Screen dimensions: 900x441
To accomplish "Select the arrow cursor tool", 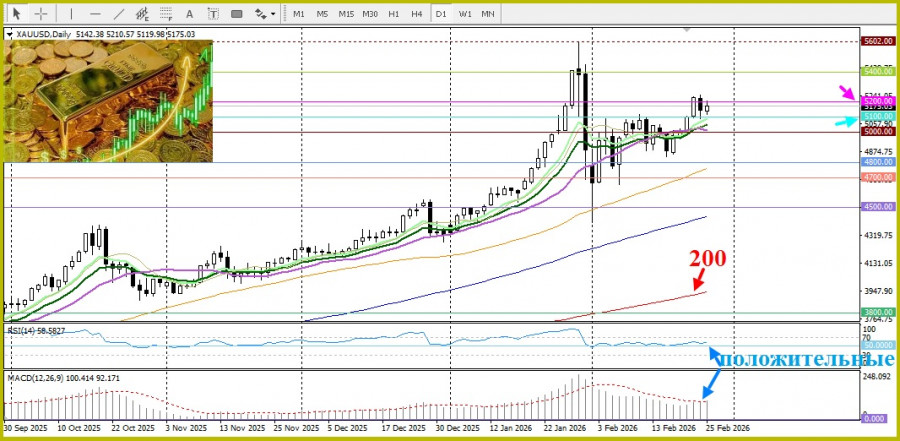I will click(16, 14).
